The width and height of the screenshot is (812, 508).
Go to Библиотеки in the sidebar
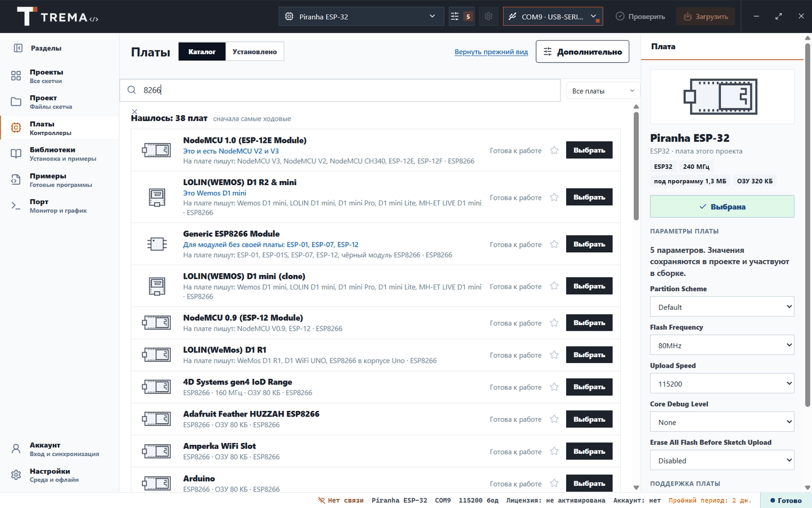[60, 154]
